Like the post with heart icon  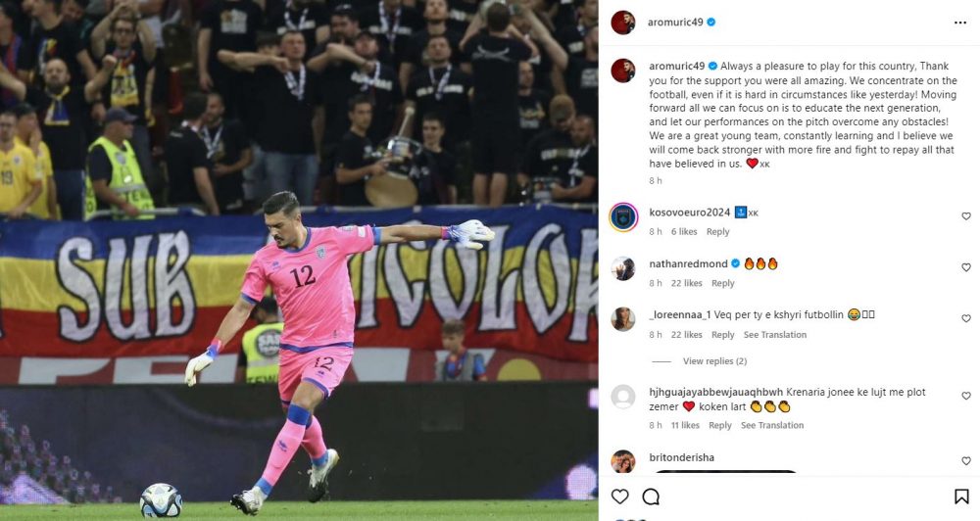click(x=620, y=497)
